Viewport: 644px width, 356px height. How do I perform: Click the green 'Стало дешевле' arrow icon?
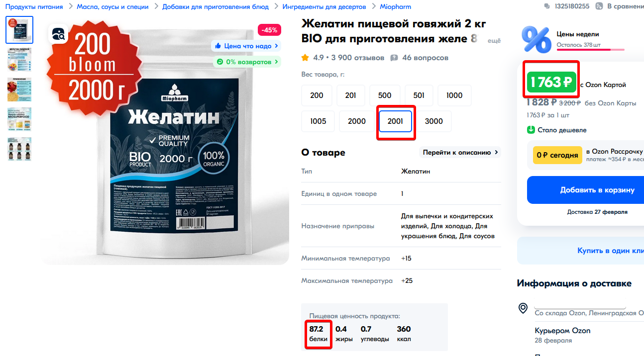[531, 130]
